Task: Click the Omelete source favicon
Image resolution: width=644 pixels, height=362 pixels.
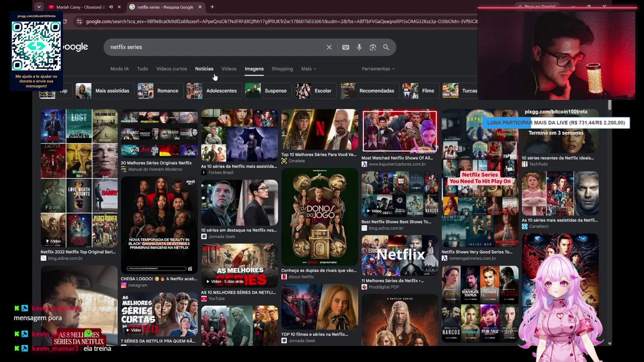Action: coord(284,161)
